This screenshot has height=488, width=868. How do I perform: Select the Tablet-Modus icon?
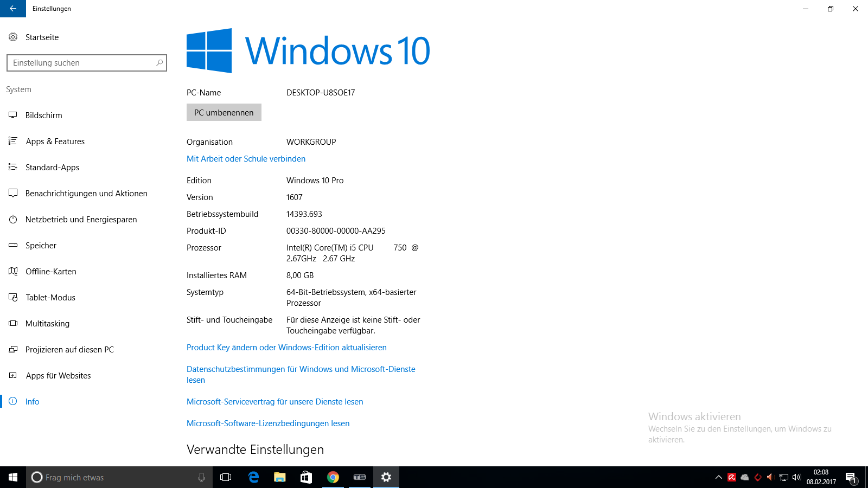click(x=13, y=297)
